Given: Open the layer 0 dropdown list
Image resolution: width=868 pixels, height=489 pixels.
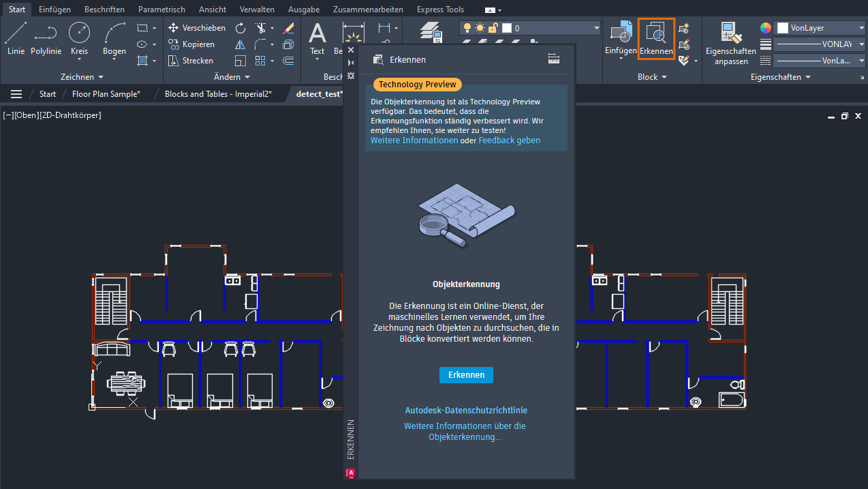Looking at the screenshot, I should click(x=597, y=28).
